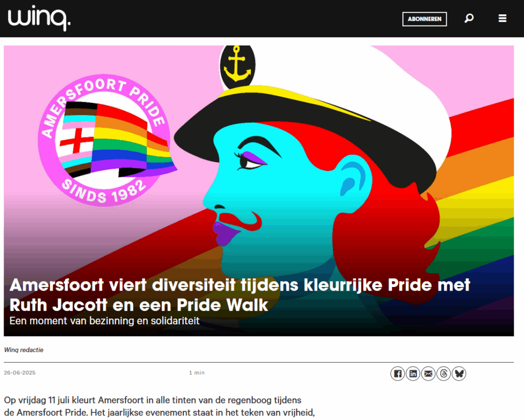Viewport: 524px width, 420px height.
Task: Share the article on Threads
Action: 444,373
